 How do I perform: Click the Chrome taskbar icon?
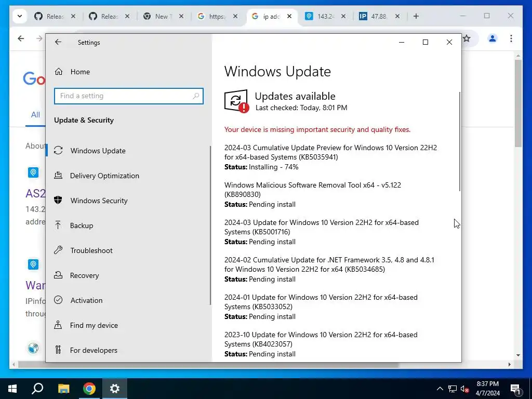pos(89,389)
